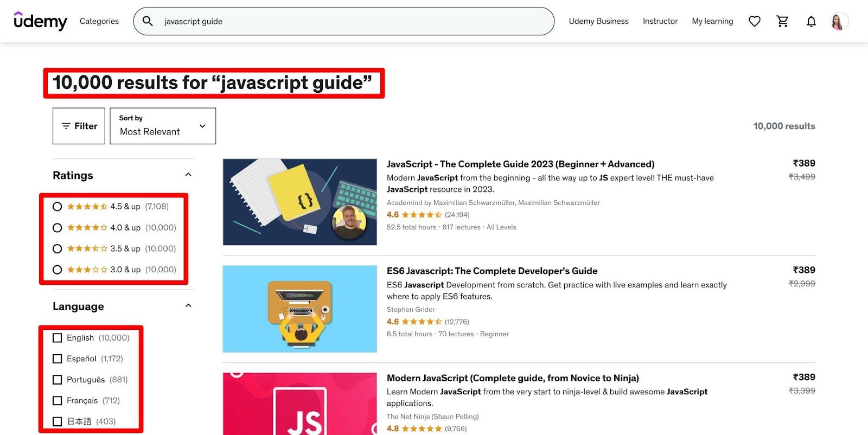Click the 10,000 results for javascript guide heading
Image resolution: width=868 pixels, height=435 pixels.
(x=212, y=83)
